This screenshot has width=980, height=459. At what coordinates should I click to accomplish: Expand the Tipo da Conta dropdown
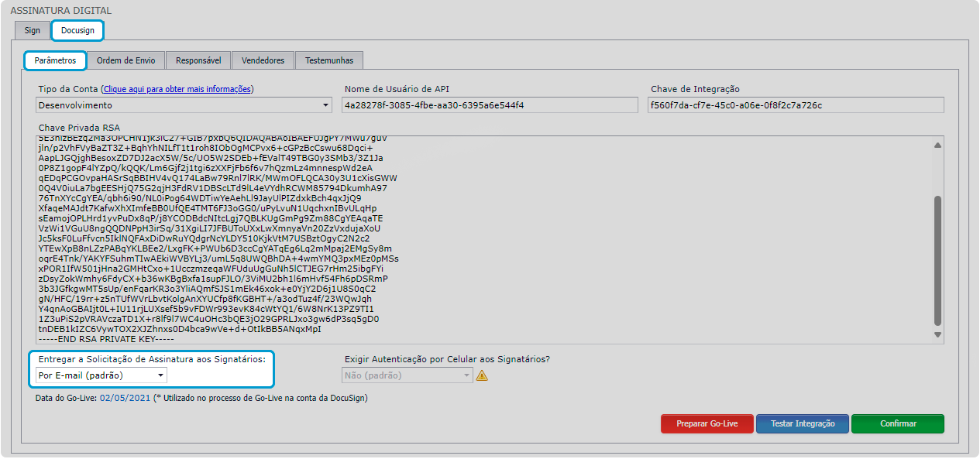point(184,105)
